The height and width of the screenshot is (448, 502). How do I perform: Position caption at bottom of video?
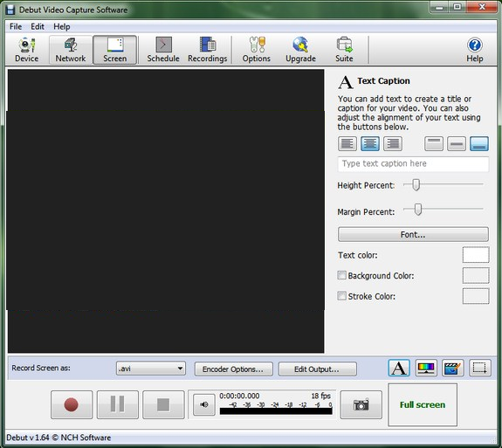click(x=479, y=143)
